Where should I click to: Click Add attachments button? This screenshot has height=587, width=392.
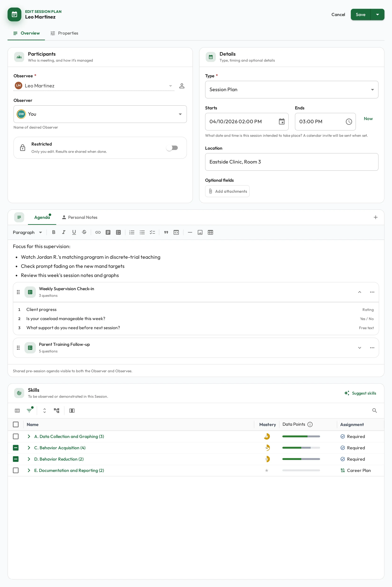(x=227, y=191)
